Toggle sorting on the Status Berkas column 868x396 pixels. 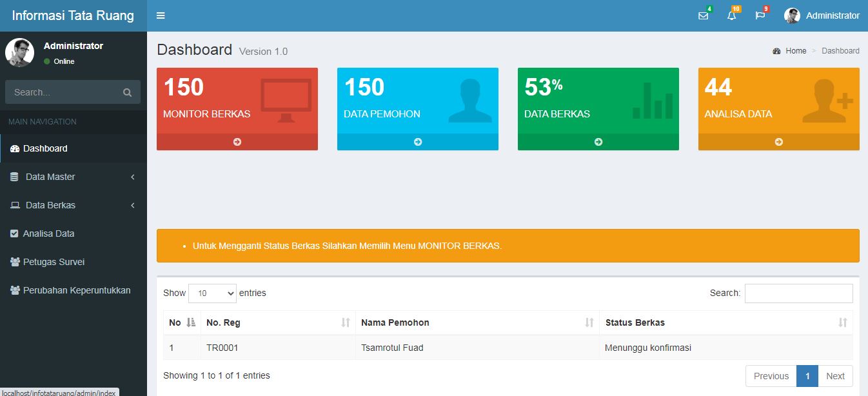[x=840, y=322]
